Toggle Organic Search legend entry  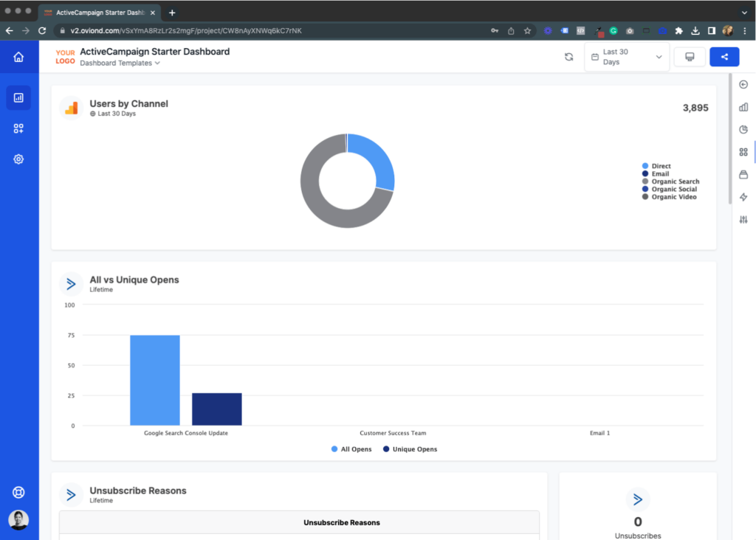(670, 181)
